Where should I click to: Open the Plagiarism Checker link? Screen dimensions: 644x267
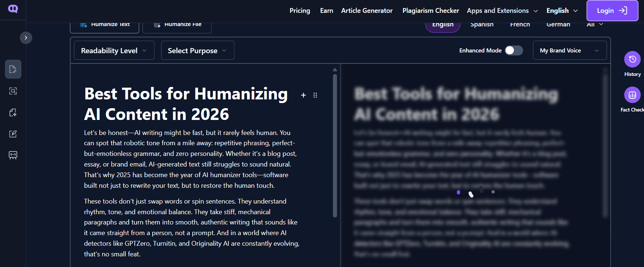430,11
